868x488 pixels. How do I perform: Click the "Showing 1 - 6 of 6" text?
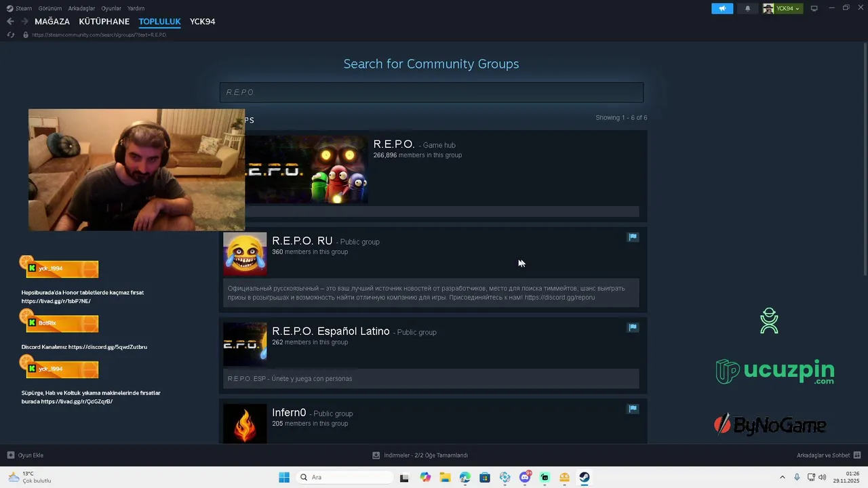[x=621, y=117]
